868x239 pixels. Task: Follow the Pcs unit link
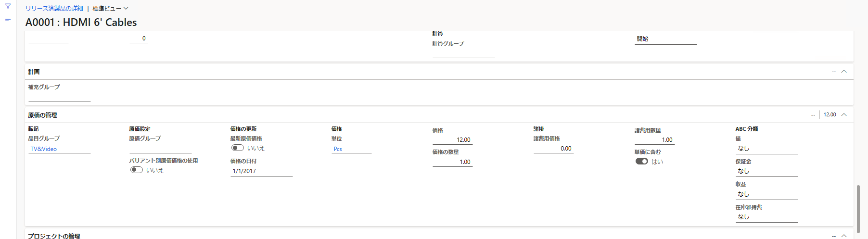pos(338,149)
